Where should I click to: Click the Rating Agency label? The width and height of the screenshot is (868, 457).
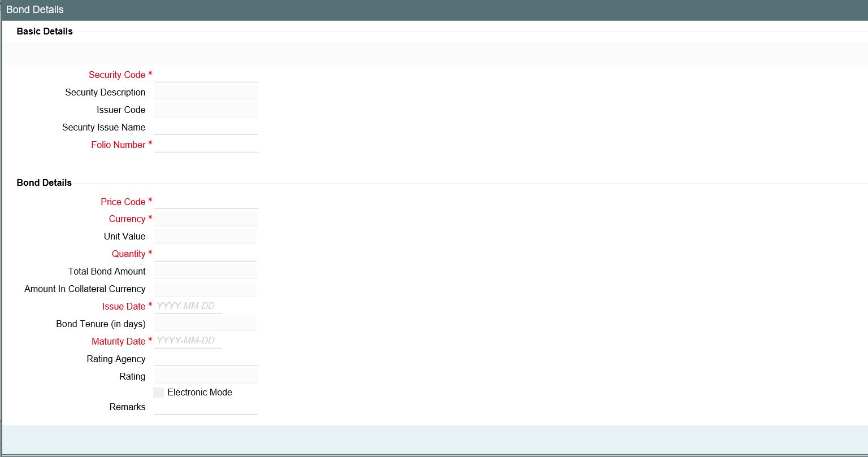[116, 359]
